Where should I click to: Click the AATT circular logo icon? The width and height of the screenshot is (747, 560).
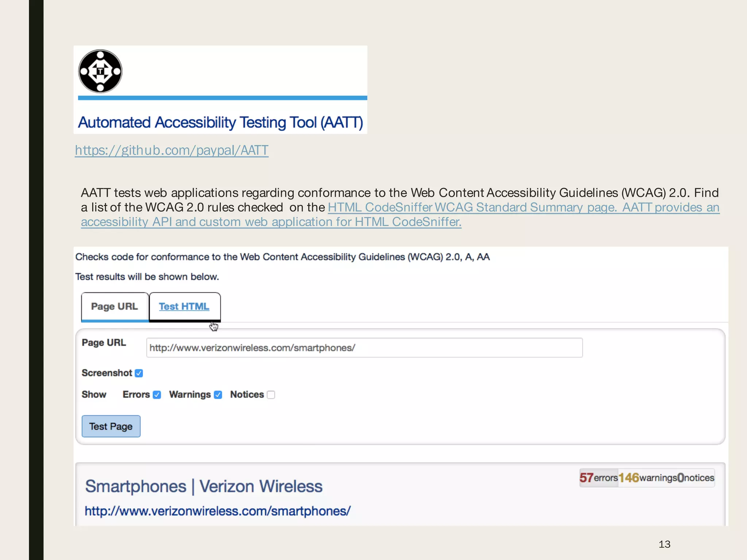tap(100, 71)
